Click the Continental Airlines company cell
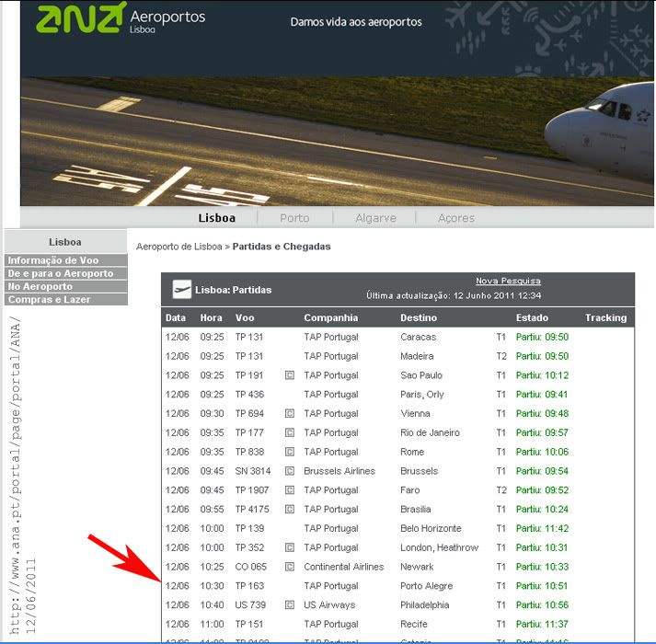The image size is (656, 644). coord(343,567)
